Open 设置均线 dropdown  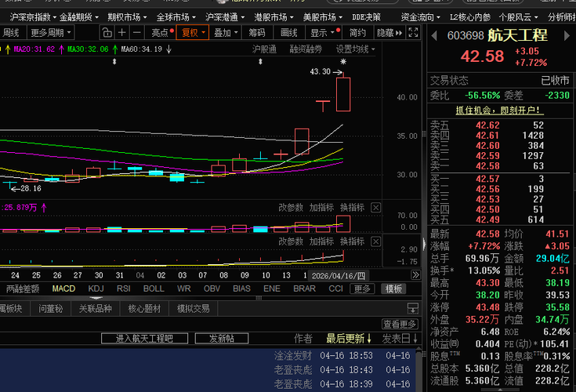(x=355, y=49)
